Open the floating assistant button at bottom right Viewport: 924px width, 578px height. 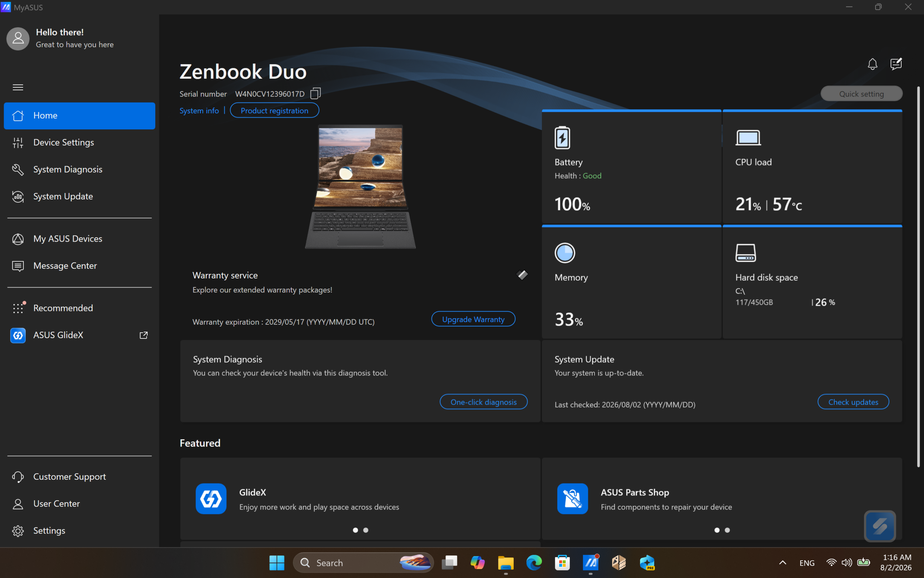[880, 526]
